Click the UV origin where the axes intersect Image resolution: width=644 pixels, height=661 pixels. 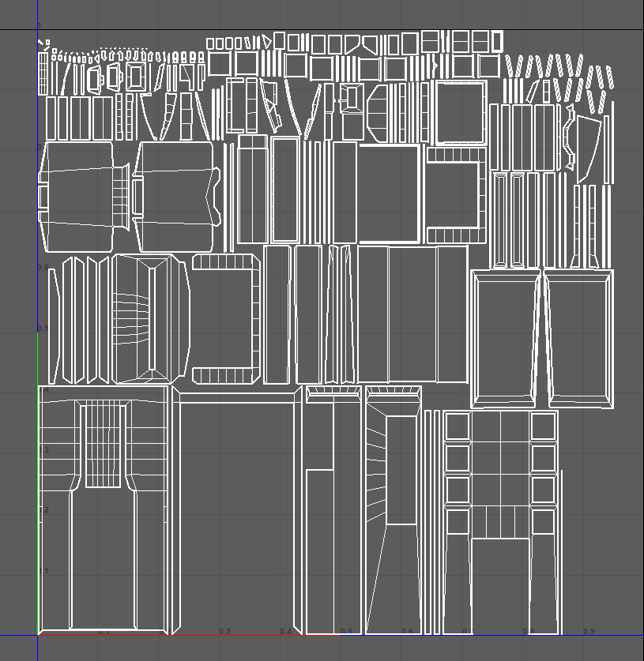coord(38,635)
